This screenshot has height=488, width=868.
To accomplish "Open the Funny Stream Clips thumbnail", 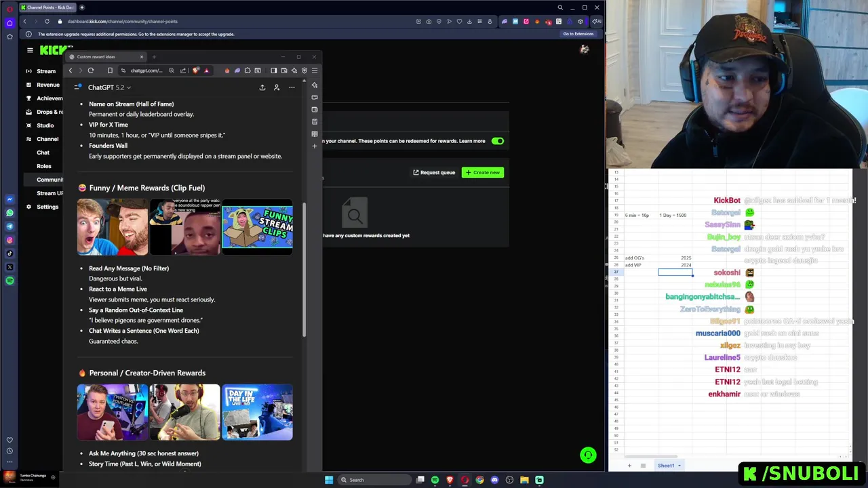I will tap(258, 226).
